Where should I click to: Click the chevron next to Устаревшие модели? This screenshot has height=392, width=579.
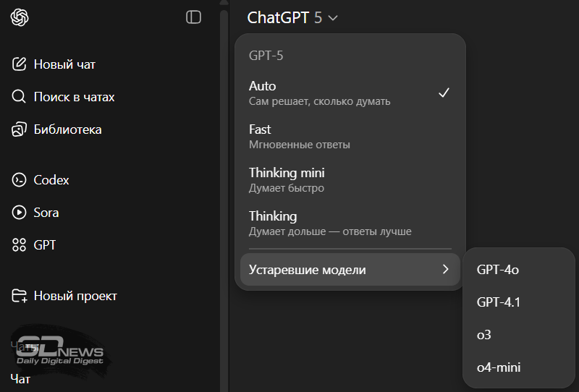pos(445,270)
